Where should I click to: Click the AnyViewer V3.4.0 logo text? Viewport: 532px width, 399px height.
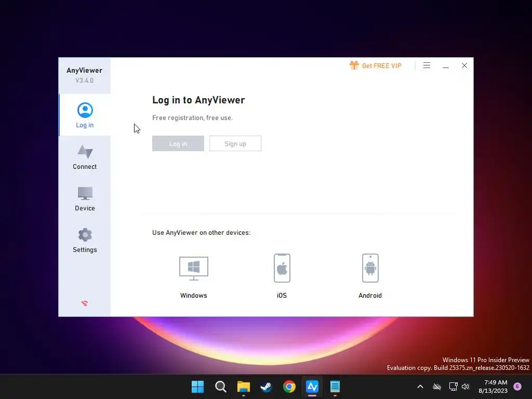pyautogui.click(x=85, y=75)
